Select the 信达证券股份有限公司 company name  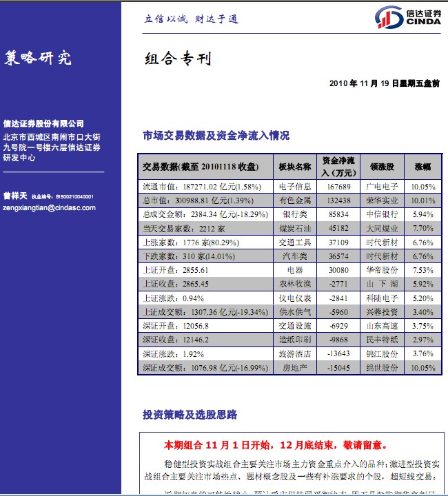pyautogui.click(x=43, y=123)
